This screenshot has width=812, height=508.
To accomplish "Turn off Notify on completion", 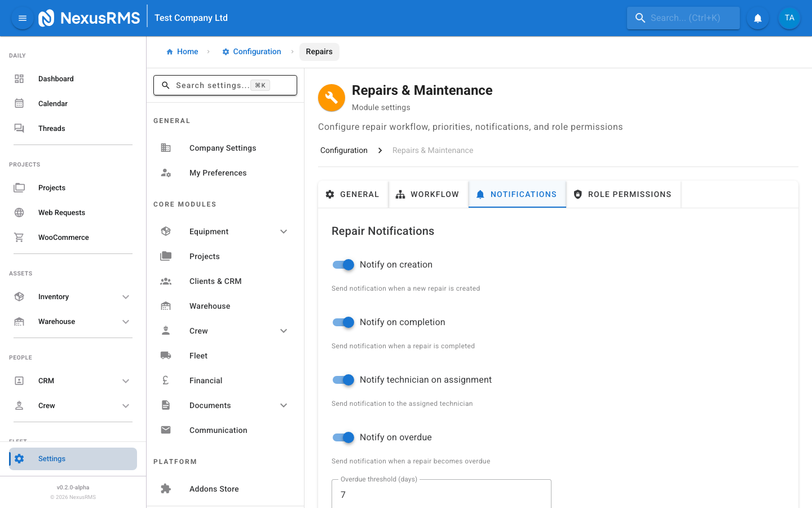I will pos(343,322).
